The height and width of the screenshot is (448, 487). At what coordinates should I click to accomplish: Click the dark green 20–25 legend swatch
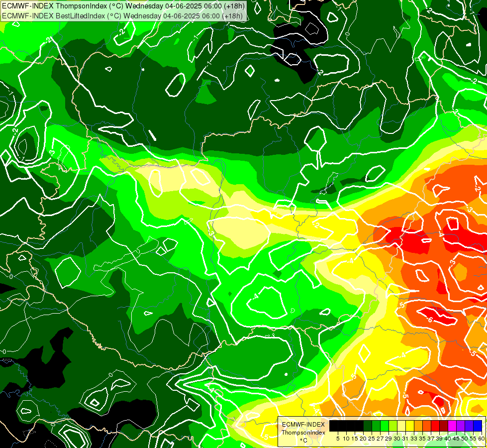[x=368, y=426]
